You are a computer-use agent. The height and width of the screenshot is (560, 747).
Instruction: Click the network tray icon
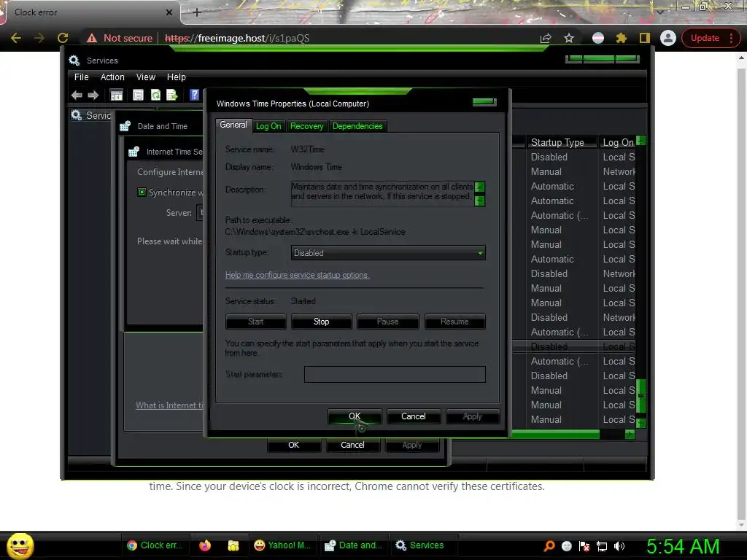click(602, 546)
